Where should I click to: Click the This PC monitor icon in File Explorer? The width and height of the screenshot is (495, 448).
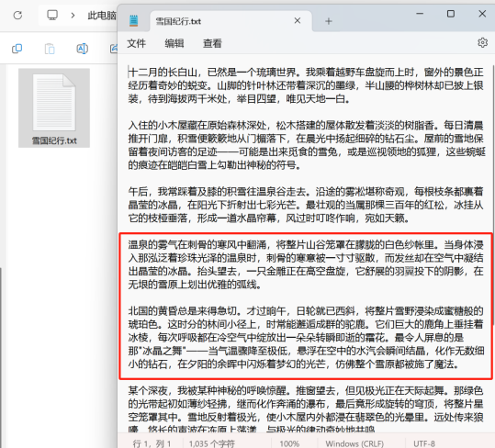point(52,15)
